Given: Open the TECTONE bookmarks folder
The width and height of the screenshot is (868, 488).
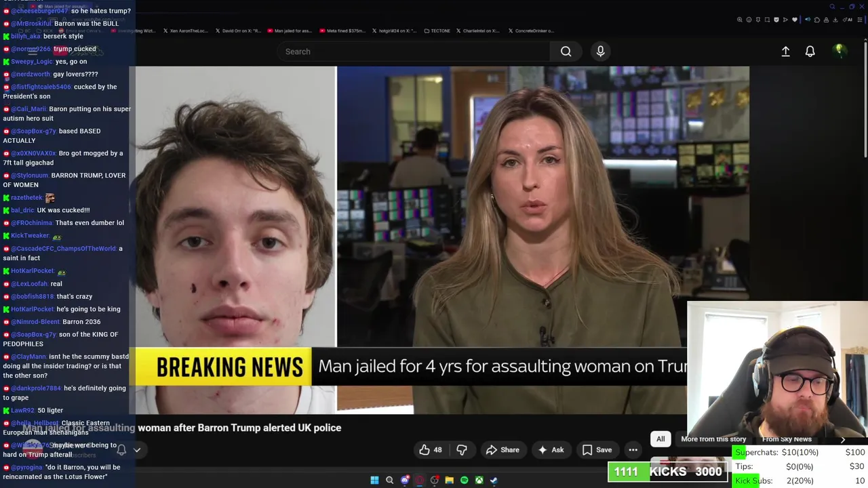Looking at the screenshot, I should coord(437,30).
